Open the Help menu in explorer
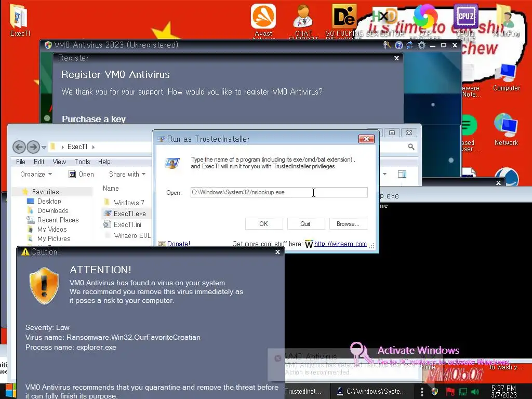 pyautogui.click(x=104, y=162)
